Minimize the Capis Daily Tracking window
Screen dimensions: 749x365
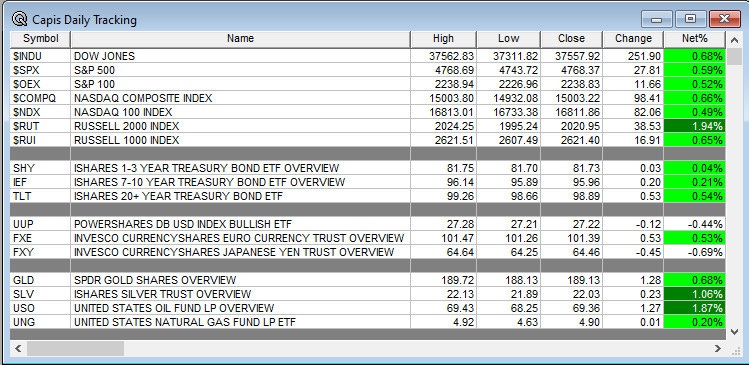click(657, 20)
